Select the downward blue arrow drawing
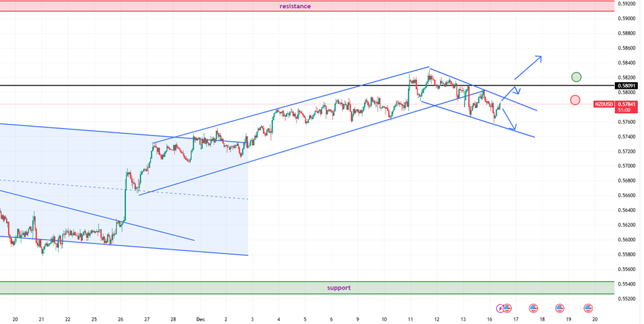644x324 pixels. [509, 120]
